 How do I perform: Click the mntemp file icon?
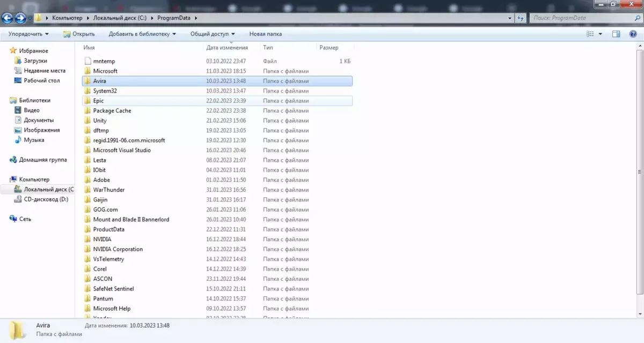coord(88,61)
